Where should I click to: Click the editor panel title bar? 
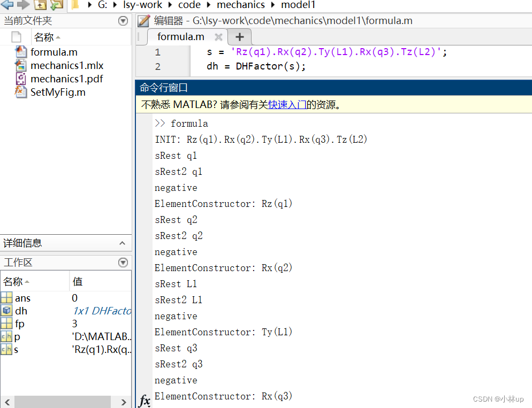pyautogui.click(x=333, y=21)
